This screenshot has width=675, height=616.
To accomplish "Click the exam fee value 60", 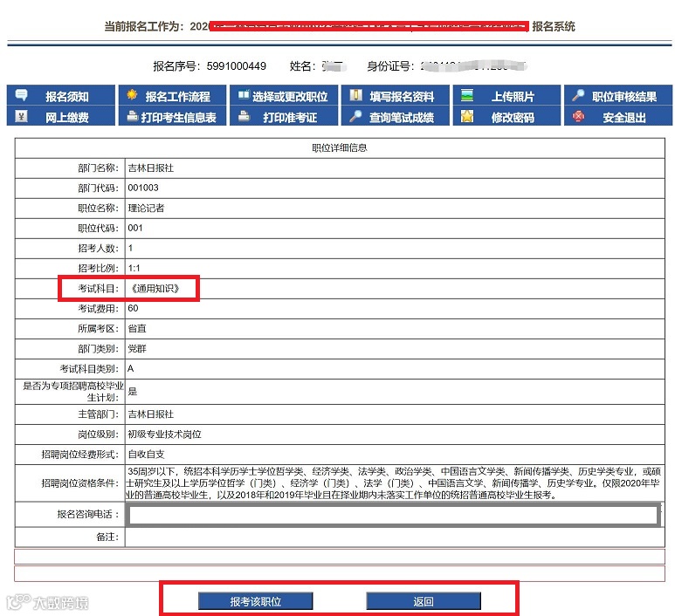I will [x=133, y=308].
